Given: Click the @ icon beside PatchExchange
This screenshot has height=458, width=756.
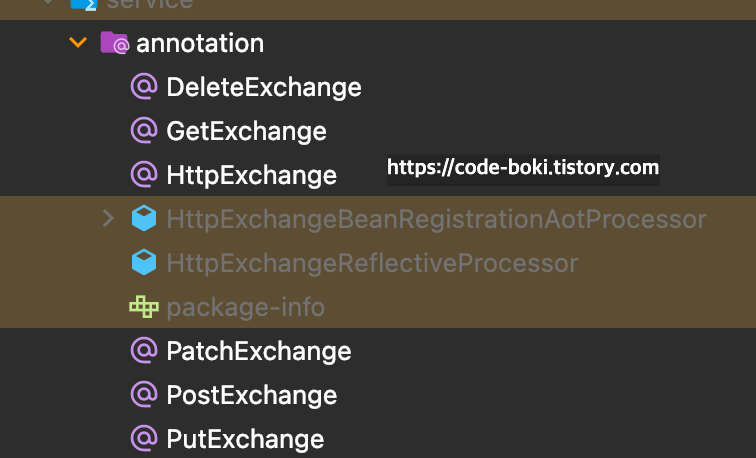Looking at the screenshot, I should click(144, 350).
